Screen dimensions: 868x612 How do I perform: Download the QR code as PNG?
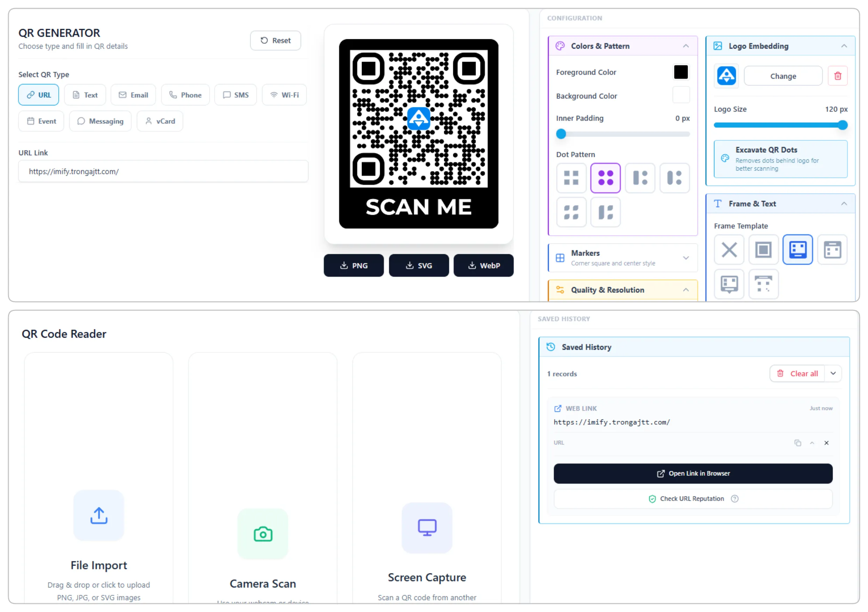pos(353,265)
